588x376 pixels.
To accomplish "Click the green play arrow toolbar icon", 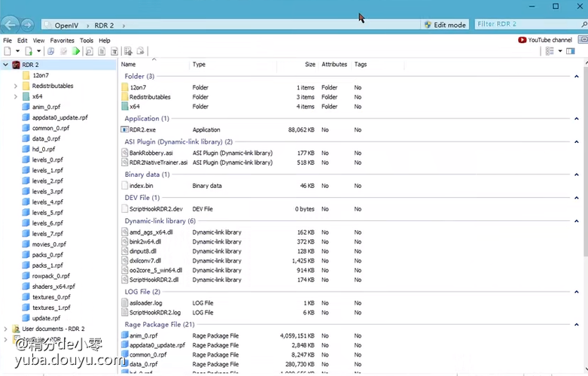I will pyautogui.click(x=76, y=51).
